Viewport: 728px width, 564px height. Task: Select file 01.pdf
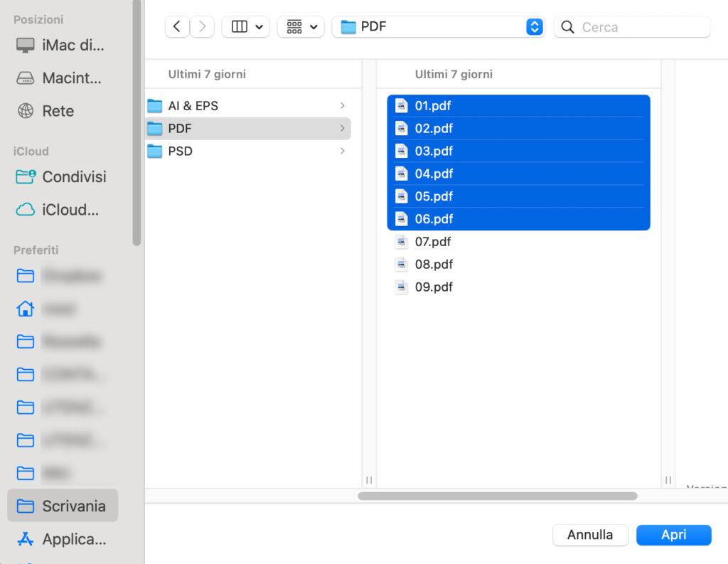[x=518, y=106]
